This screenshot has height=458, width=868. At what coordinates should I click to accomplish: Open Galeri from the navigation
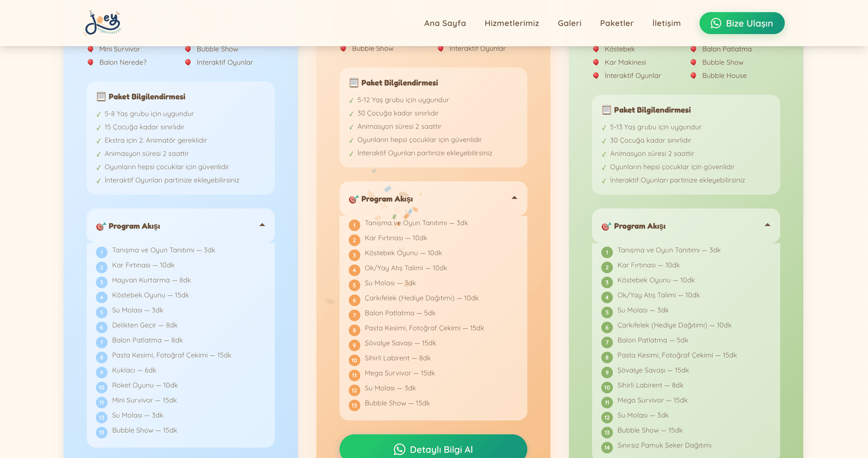click(570, 23)
